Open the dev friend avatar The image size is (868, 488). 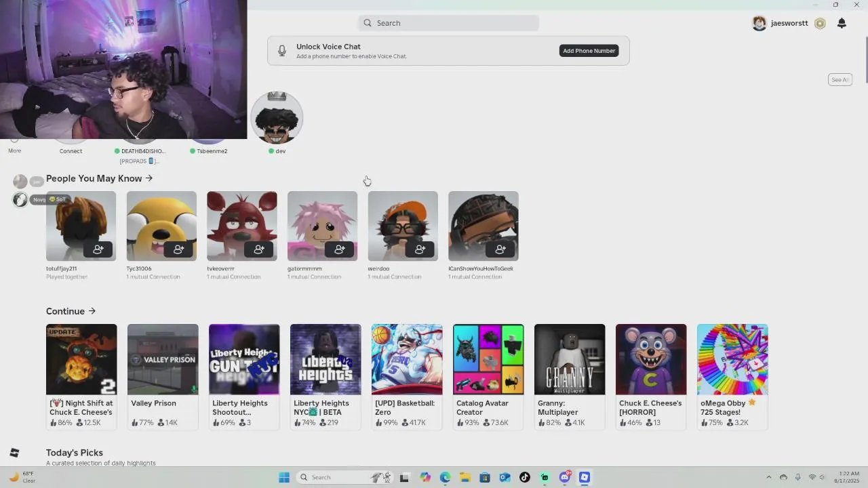[x=277, y=118]
